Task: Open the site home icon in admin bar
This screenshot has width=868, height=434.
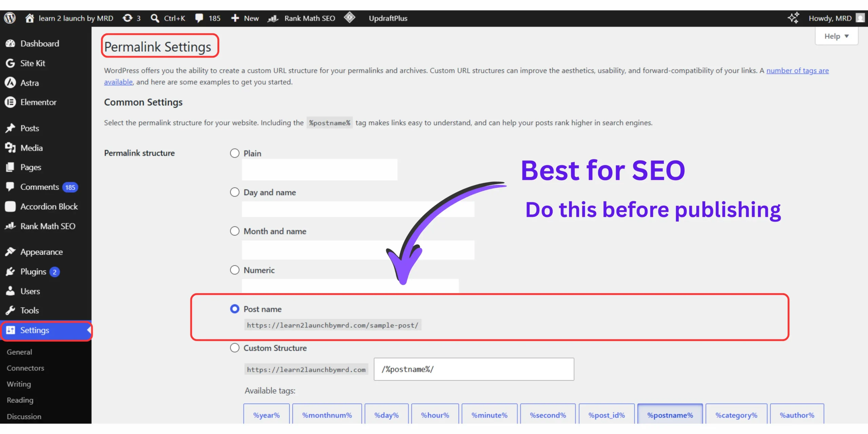Action: click(30, 18)
